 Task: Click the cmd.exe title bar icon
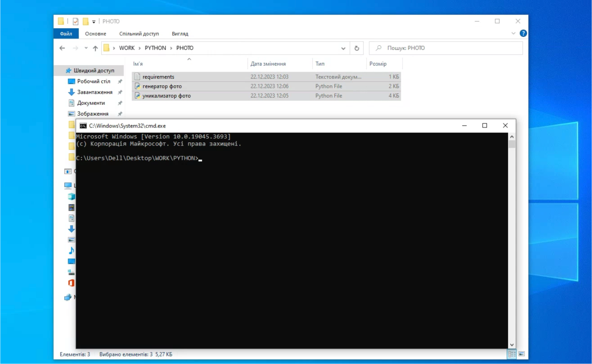point(83,125)
